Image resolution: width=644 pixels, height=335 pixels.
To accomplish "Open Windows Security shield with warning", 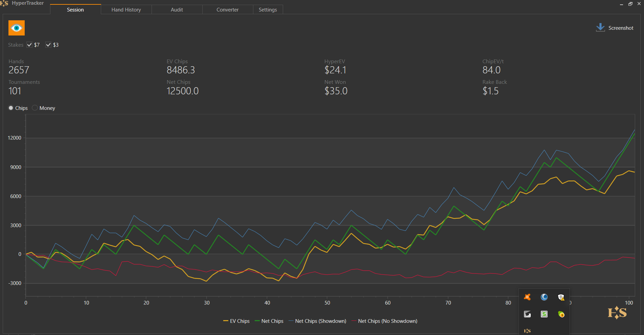I will (x=561, y=297).
